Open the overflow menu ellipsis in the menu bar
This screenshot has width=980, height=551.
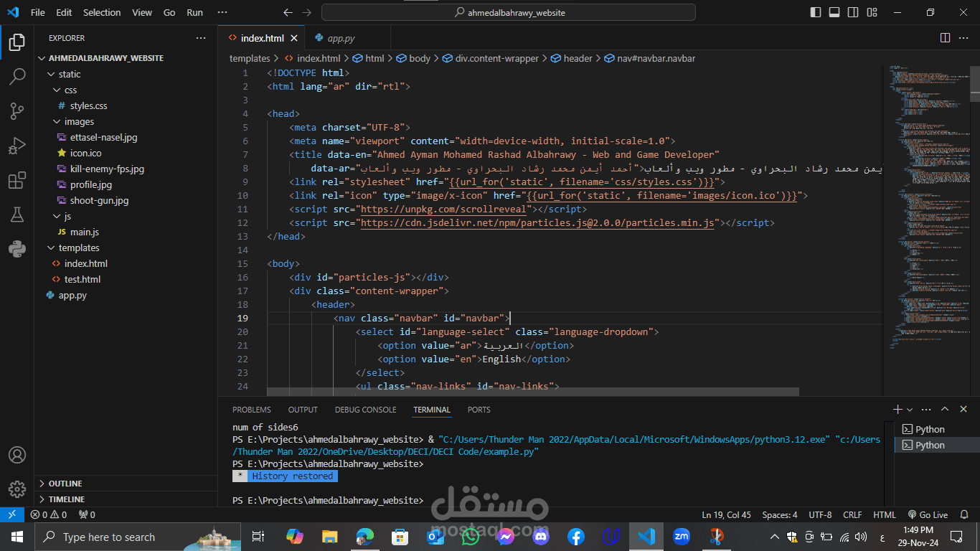click(x=222, y=12)
